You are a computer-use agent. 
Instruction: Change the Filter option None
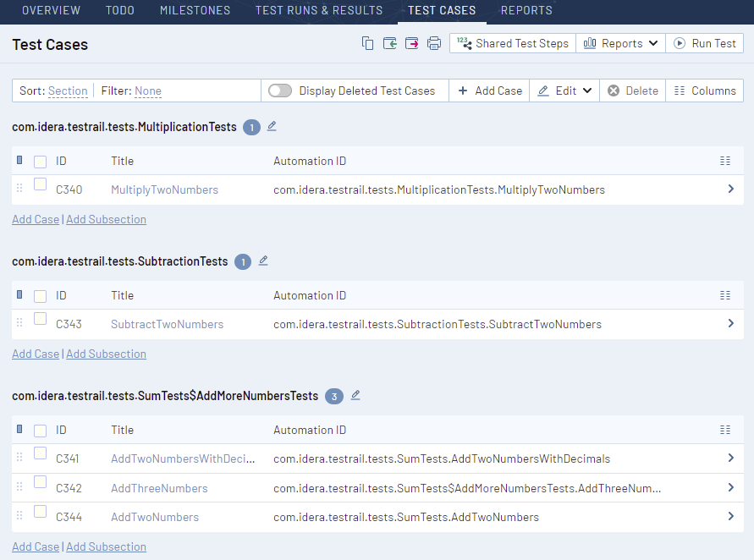coord(148,91)
